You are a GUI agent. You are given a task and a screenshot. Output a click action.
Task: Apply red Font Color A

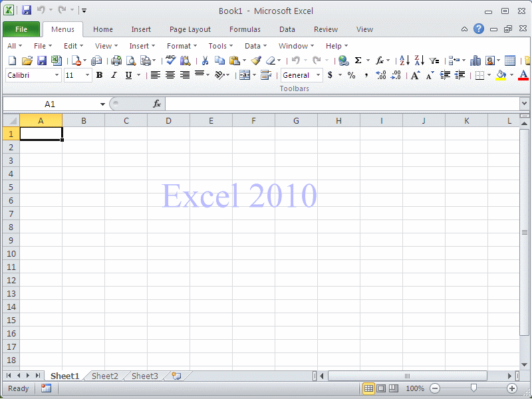[523, 75]
